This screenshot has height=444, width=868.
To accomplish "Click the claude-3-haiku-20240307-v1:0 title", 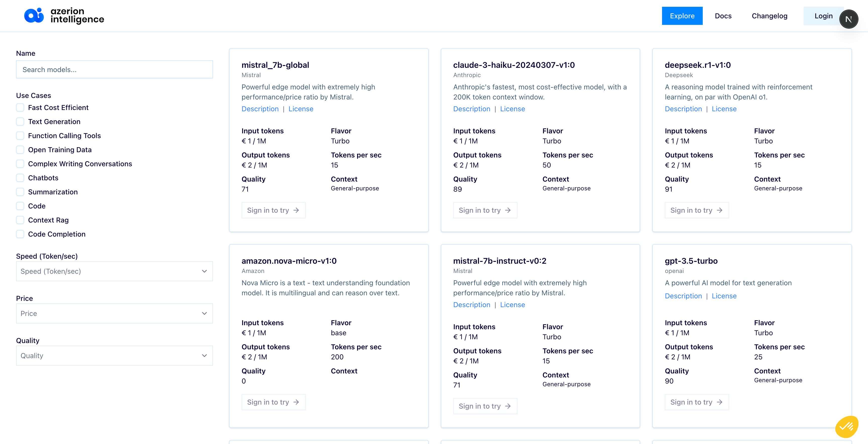I will click(x=514, y=65).
